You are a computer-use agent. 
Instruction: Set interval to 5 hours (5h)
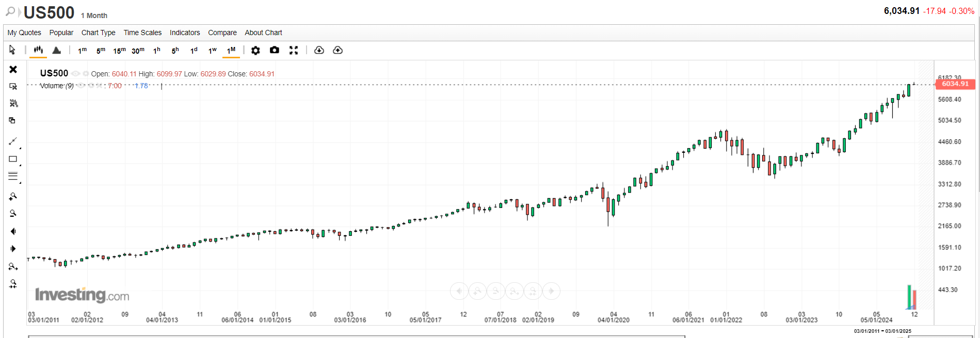175,50
